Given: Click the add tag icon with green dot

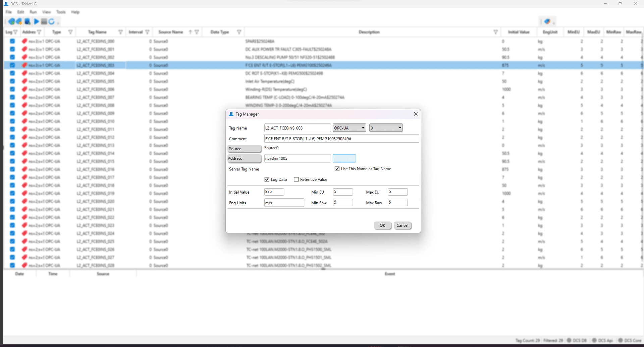Looking at the screenshot, I should click(11, 21).
